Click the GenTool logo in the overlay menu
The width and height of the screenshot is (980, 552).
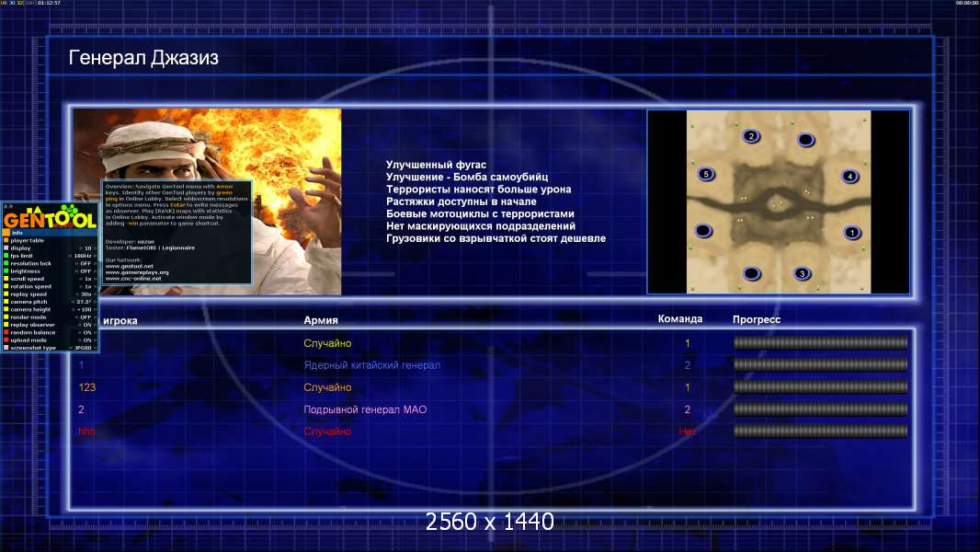(x=50, y=216)
